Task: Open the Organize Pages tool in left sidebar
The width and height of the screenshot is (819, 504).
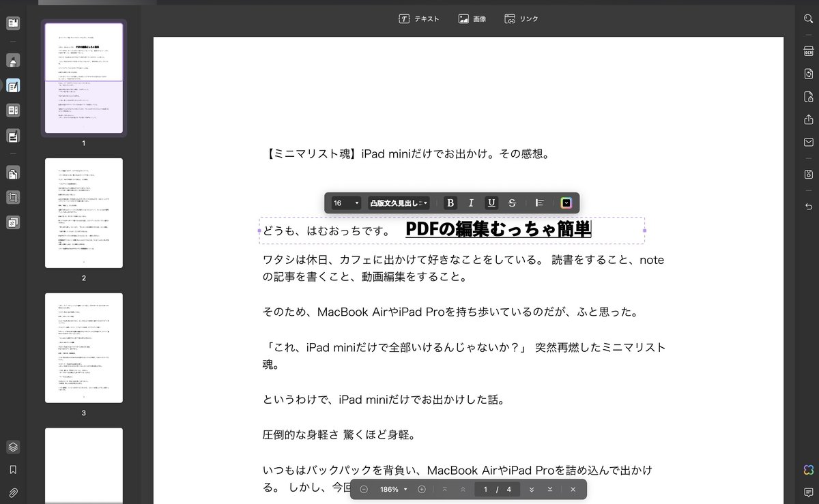Action: 13,173
